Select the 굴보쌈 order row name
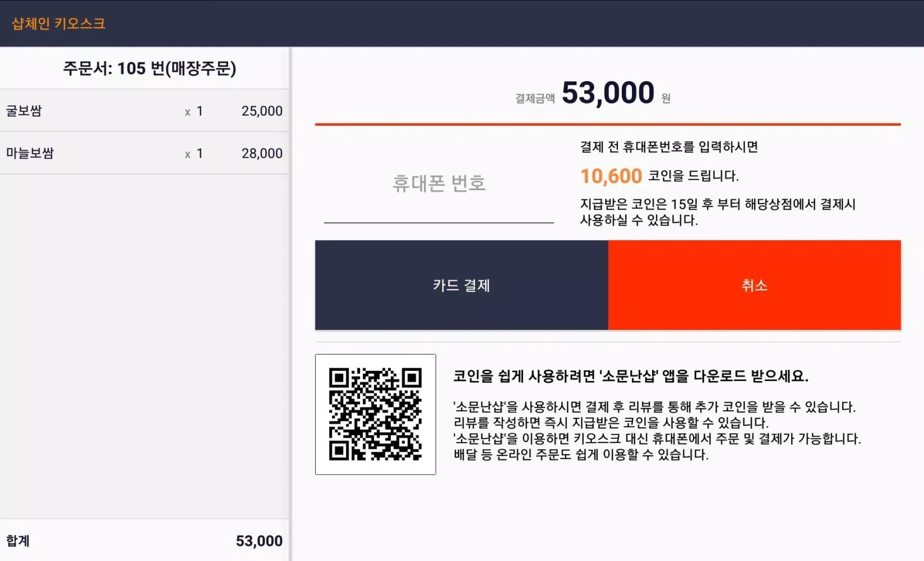 point(24,111)
